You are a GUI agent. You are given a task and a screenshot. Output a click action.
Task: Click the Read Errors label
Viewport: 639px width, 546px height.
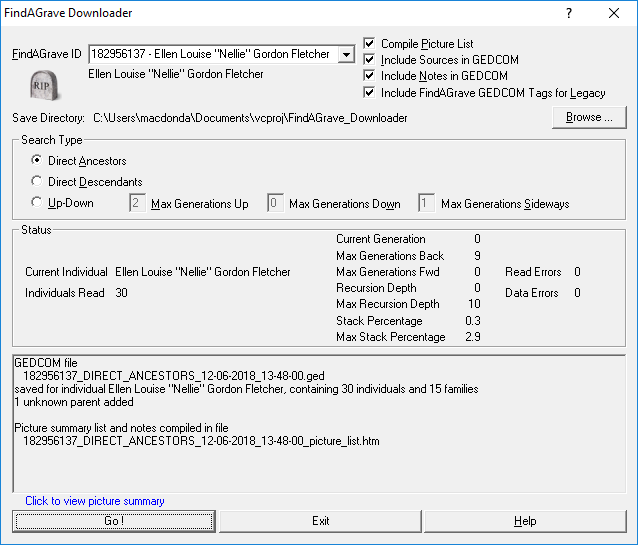533,272
